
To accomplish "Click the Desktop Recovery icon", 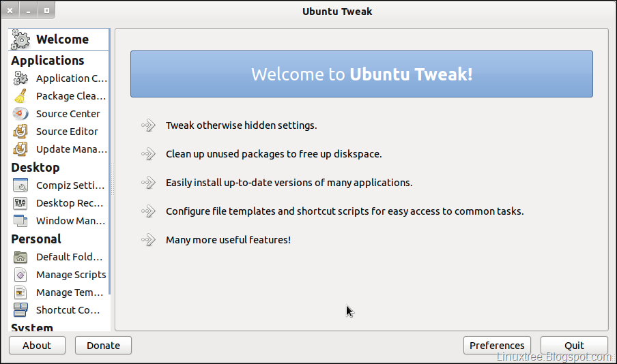I will (20, 203).
